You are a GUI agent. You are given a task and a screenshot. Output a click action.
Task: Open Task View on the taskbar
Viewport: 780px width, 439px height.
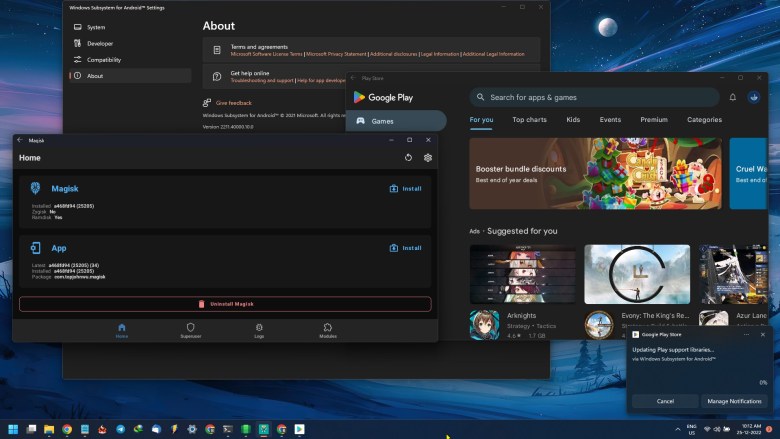pos(31,429)
